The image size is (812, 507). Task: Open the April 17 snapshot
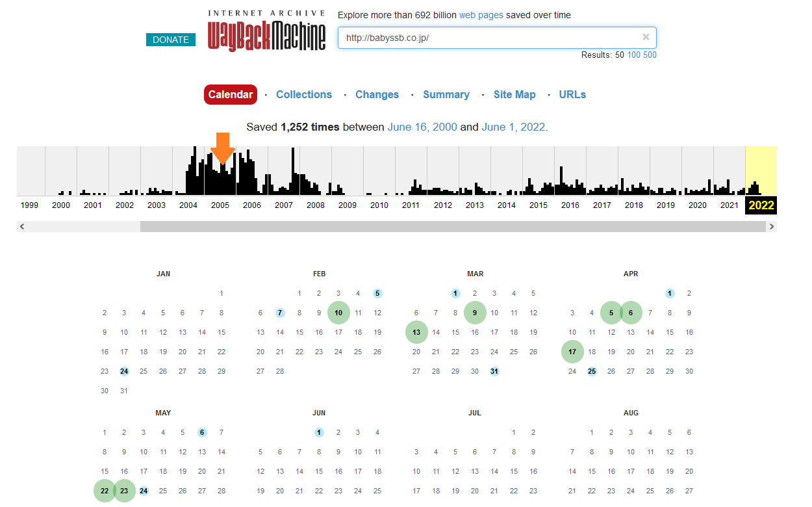(572, 352)
